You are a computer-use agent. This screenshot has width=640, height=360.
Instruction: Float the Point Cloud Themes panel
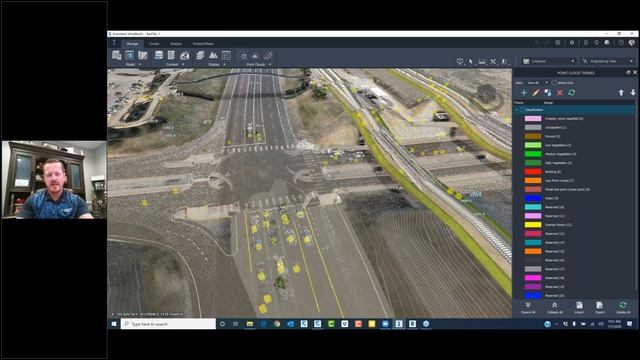coord(628,73)
